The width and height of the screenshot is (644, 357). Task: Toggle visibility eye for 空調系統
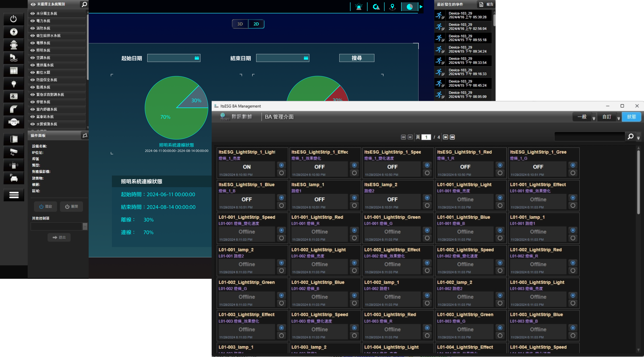point(33,58)
